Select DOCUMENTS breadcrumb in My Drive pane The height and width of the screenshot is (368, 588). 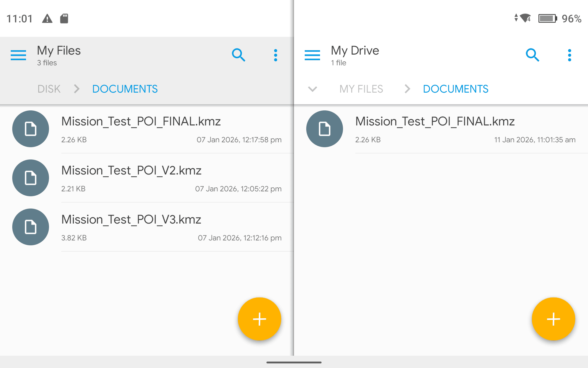(456, 89)
